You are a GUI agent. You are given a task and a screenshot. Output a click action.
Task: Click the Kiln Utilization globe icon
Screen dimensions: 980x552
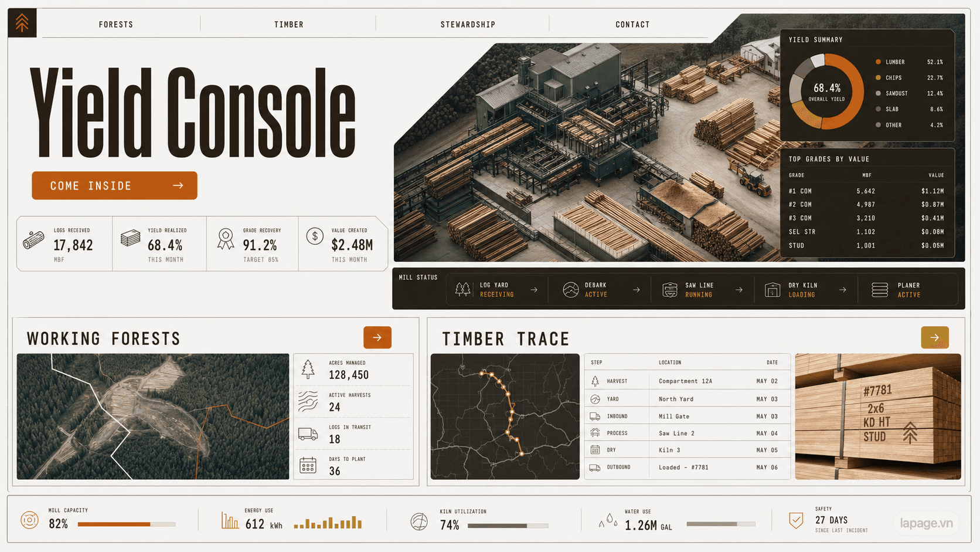click(x=419, y=521)
